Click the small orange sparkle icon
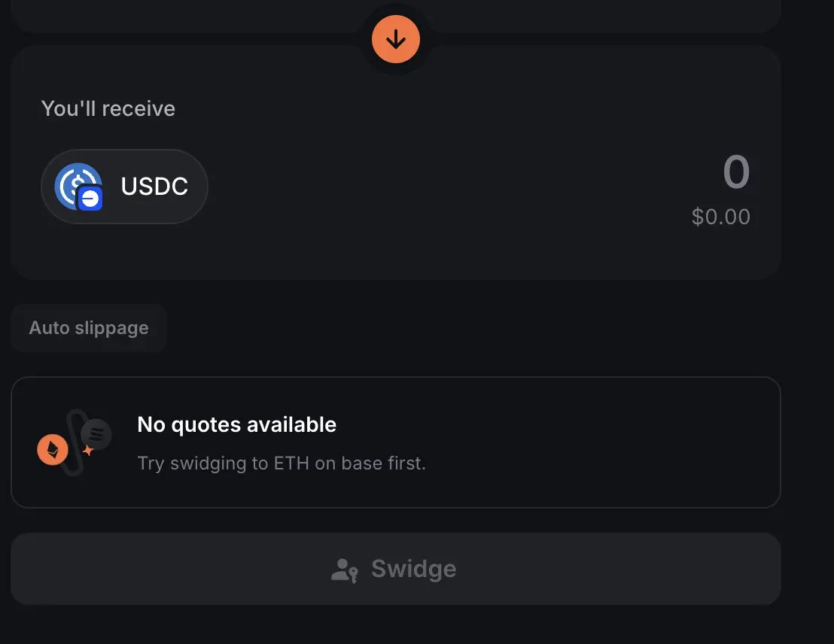This screenshot has height=644, width=834. pos(88,451)
